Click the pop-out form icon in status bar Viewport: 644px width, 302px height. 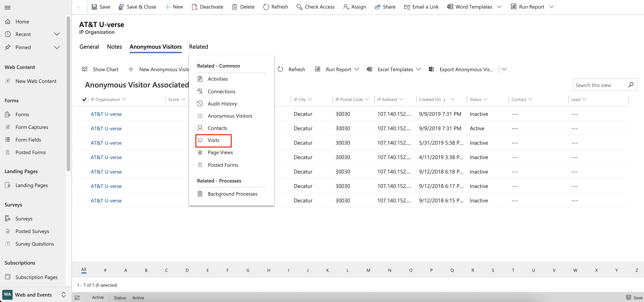(x=77, y=297)
